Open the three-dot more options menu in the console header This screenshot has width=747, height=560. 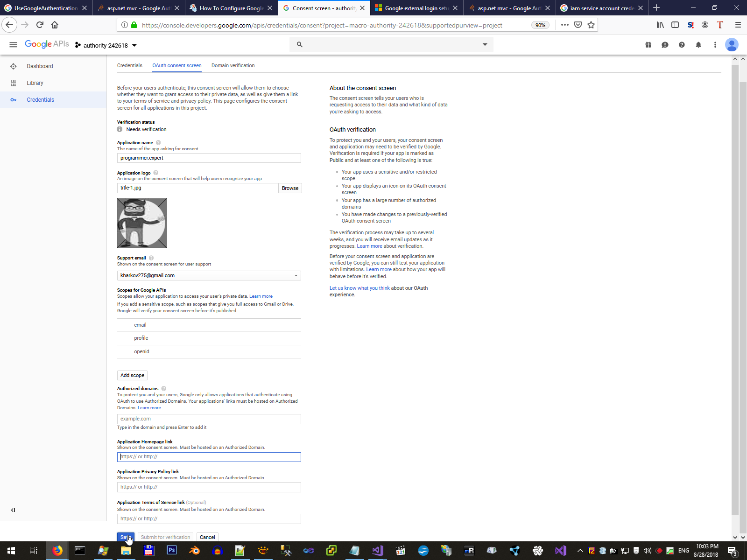(715, 45)
